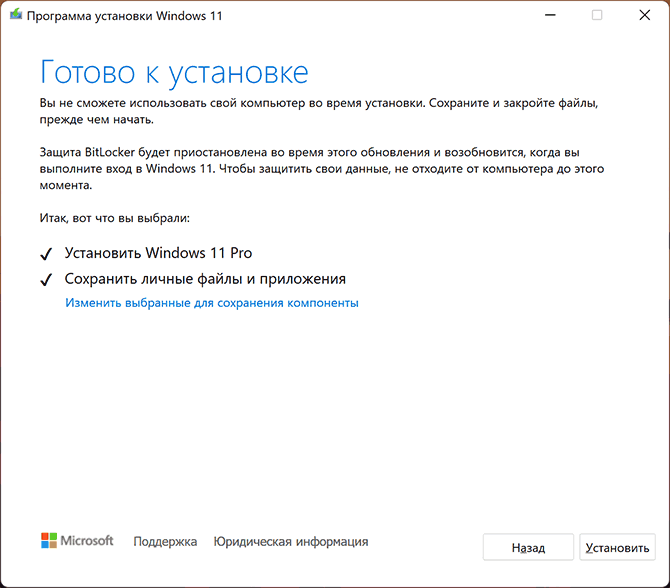Select the heading Готово к установке
Screen dimensions: 670x588
(174, 73)
